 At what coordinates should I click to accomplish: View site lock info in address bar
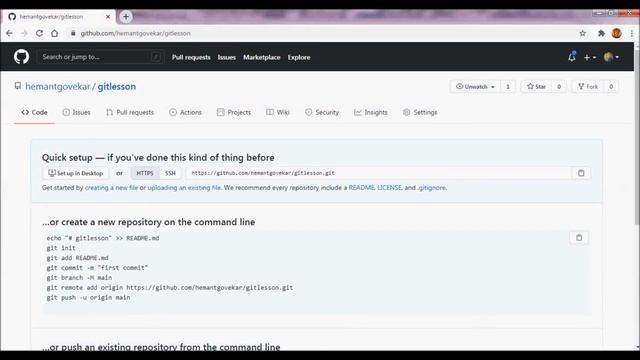pos(73,33)
